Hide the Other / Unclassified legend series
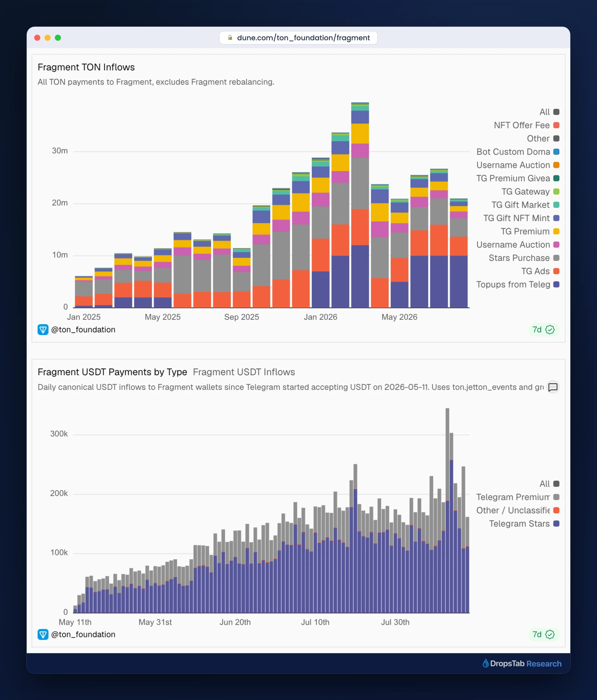597x700 pixels. tap(518, 510)
